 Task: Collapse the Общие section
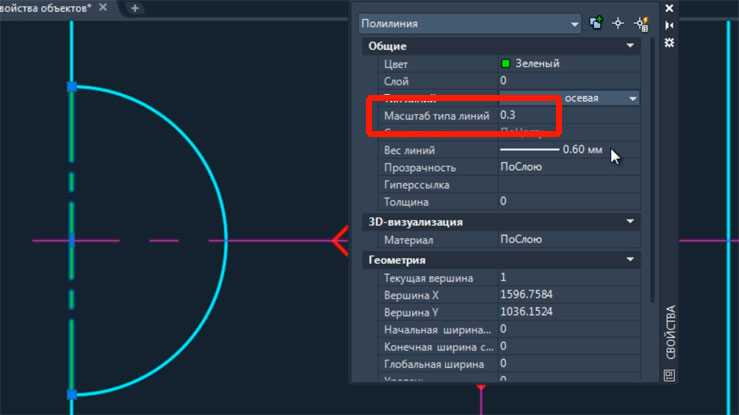[x=630, y=46]
